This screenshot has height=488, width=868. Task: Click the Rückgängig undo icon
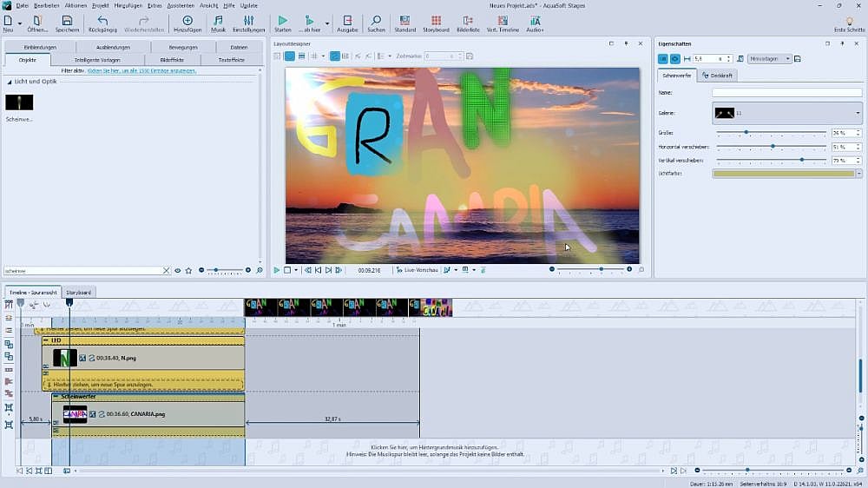coord(102,21)
